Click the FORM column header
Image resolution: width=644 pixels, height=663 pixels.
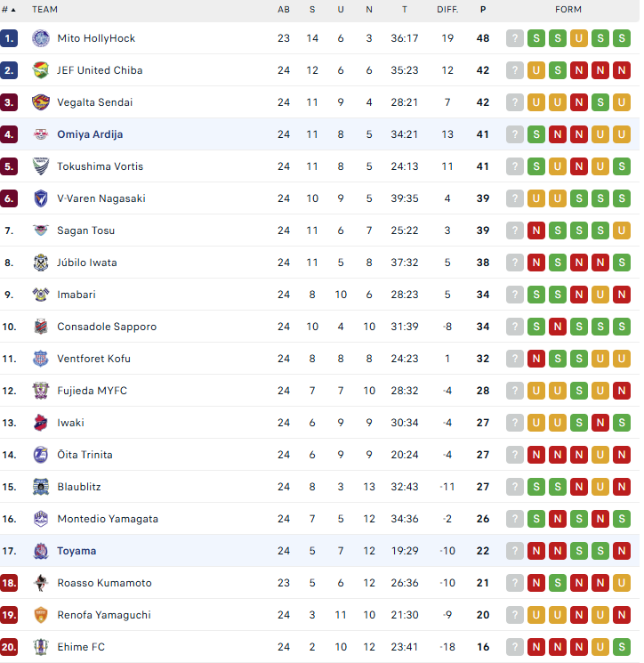tap(568, 10)
